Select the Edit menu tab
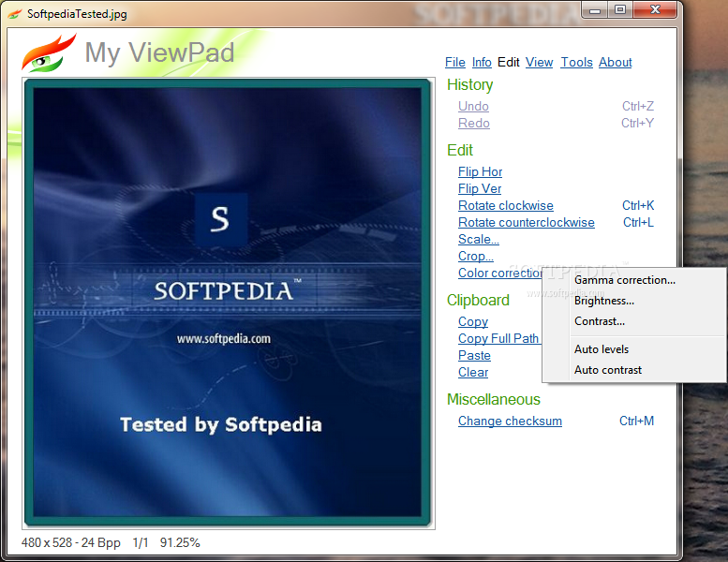Screen dimensions: 728x562 (x=509, y=62)
